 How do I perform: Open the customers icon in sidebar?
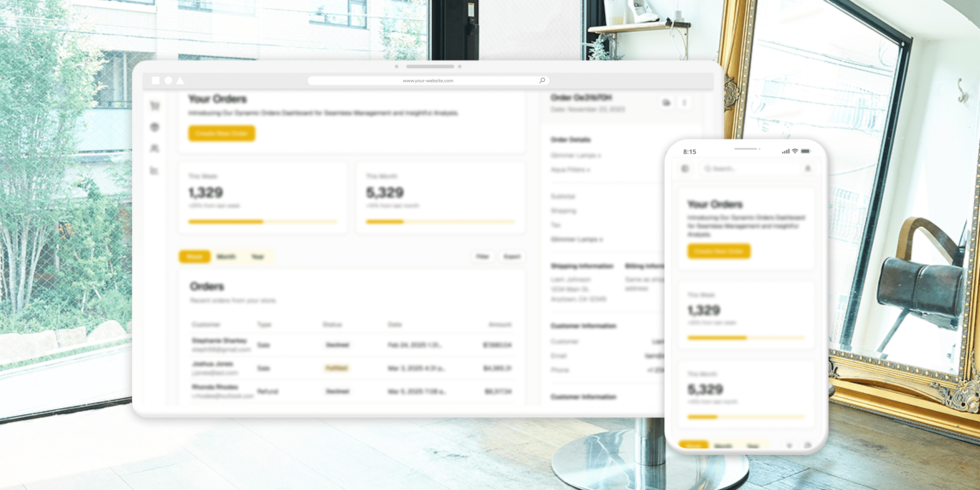(154, 148)
